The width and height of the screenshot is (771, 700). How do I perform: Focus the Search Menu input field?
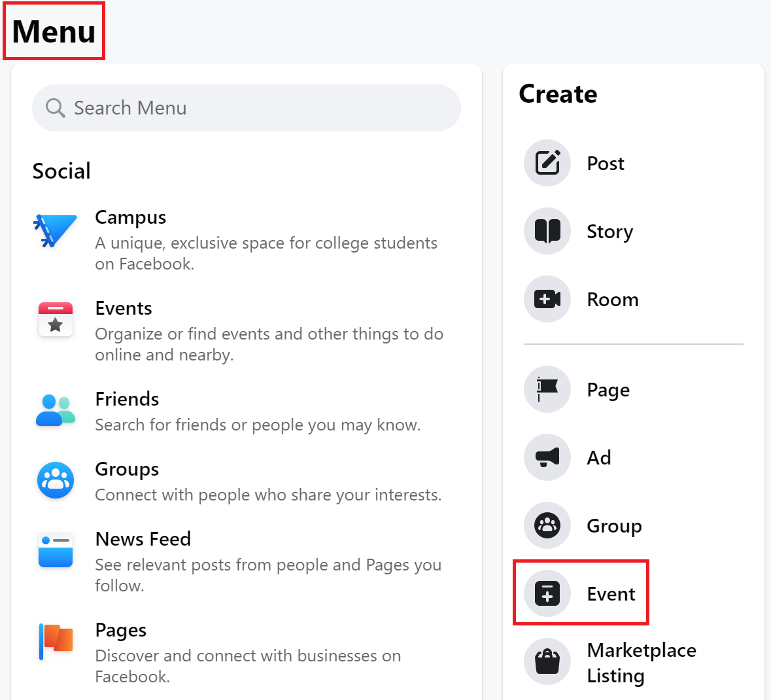coord(262,108)
